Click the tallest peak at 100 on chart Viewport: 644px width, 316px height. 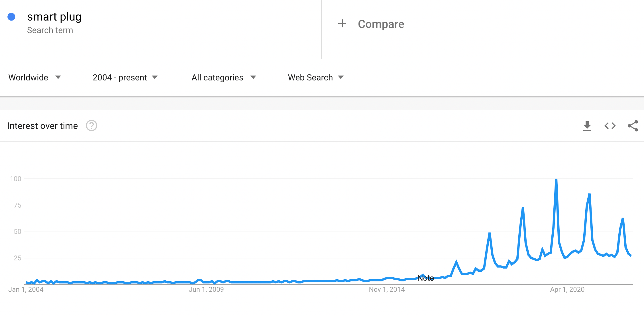556,180
